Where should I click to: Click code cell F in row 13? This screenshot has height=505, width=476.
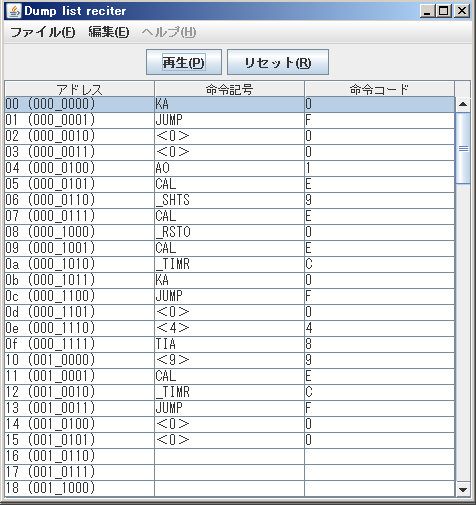(379, 408)
